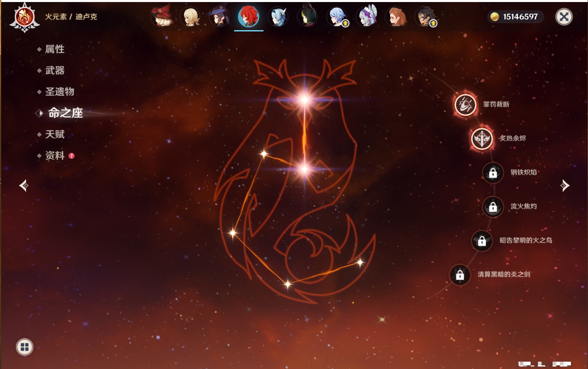Select the blonde-haired character avatar
Screen dimensions: 588x369
point(191,17)
